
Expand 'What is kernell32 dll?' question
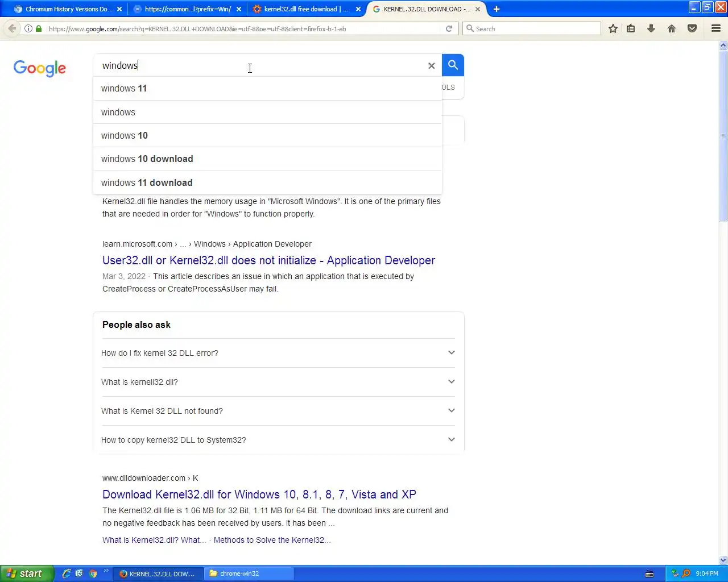click(x=278, y=382)
